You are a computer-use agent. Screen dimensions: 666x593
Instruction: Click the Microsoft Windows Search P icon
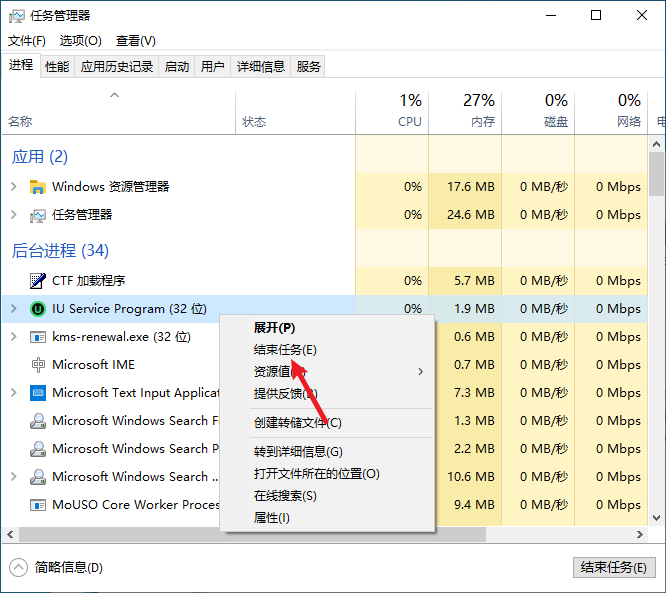pos(38,449)
